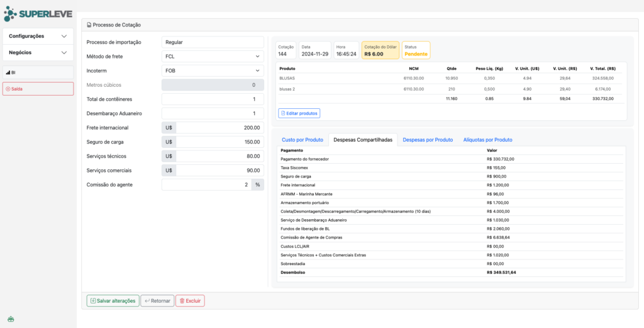The width and height of the screenshot is (644, 328).
Task: Switch to Despesas por Produto tab
Action: point(428,139)
